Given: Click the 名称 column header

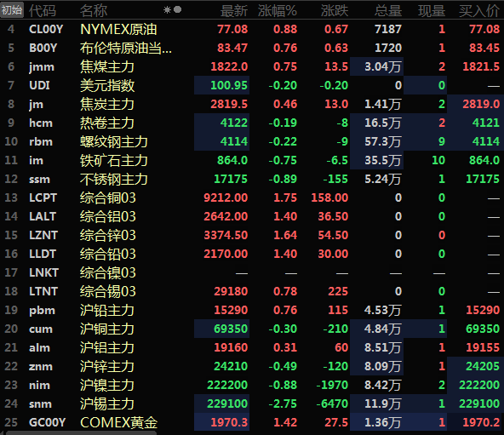Looking at the screenshot, I should click(x=94, y=10).
